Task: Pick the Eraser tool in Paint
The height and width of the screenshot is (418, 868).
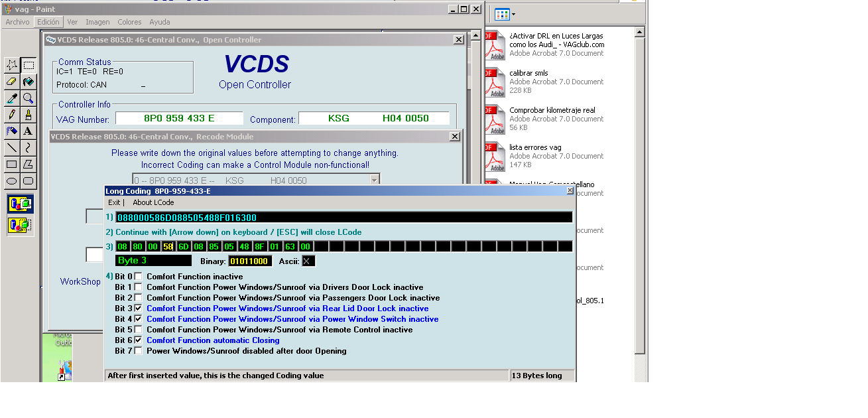Action: click(x=12, y=82)
